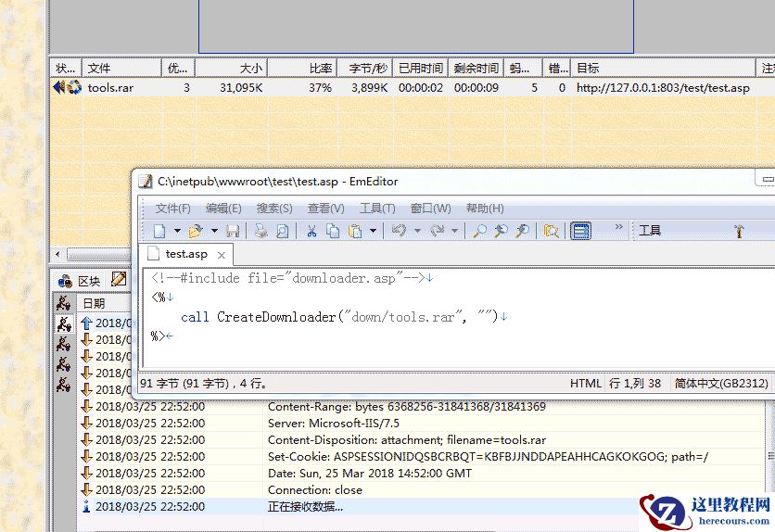775x532 pixels.
Task: Click the Server: Microsoft-IIS/7.5 log line
Action: coord(334,424)
